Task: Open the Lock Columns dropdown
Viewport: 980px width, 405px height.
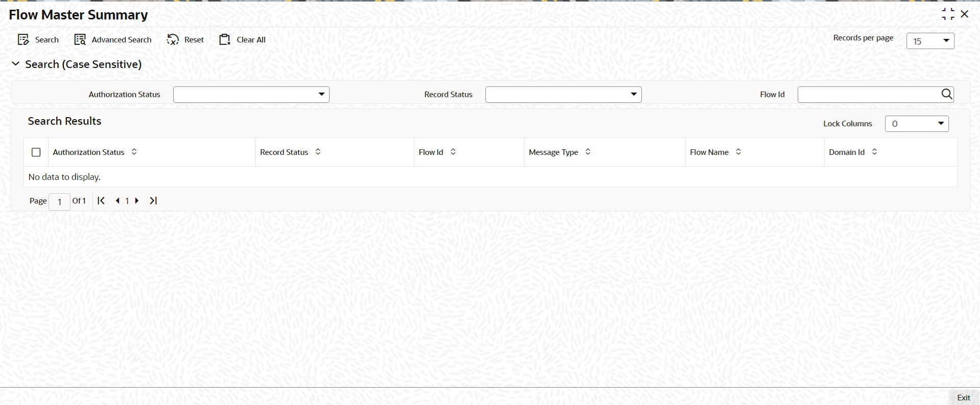Action: pos(917,124)
